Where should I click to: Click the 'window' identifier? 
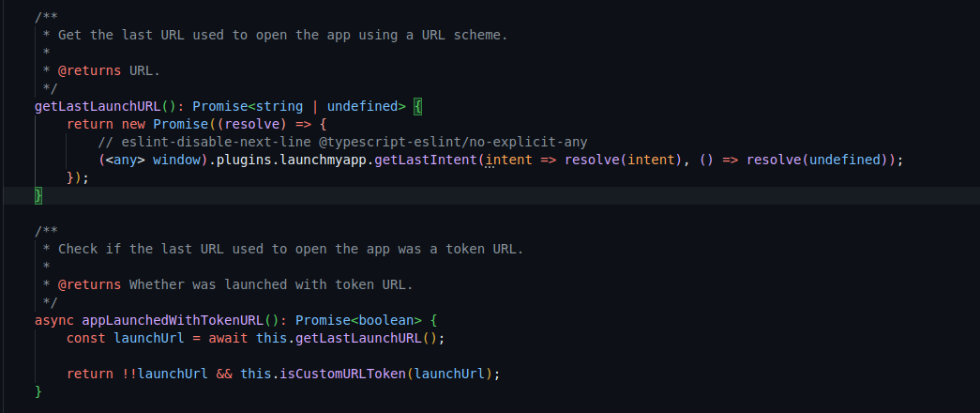tap(177, 160)
